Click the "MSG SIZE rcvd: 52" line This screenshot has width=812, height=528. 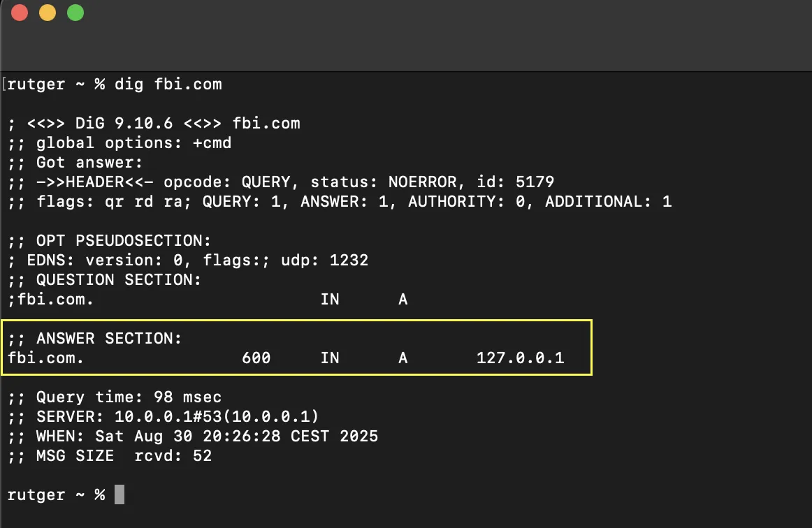pos(110,456)
